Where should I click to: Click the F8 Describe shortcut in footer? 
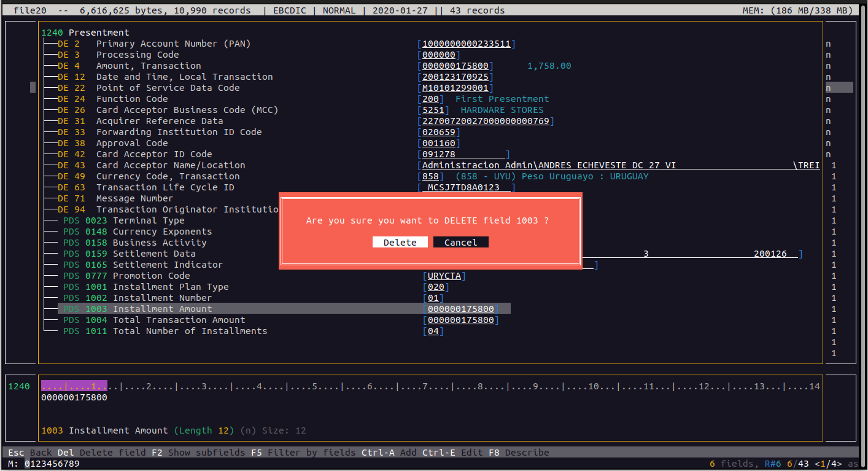519,453
